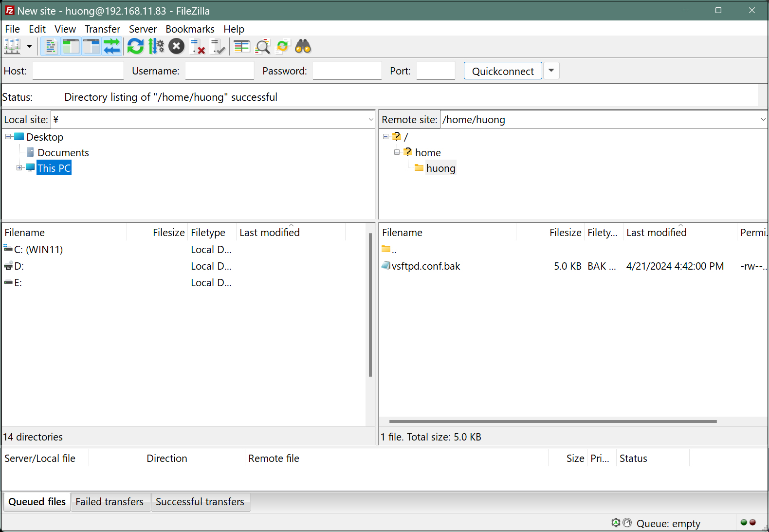Viewport: 769px width, 532px height.
Task: Expand the This PC tree node
Action: [19, 168]
